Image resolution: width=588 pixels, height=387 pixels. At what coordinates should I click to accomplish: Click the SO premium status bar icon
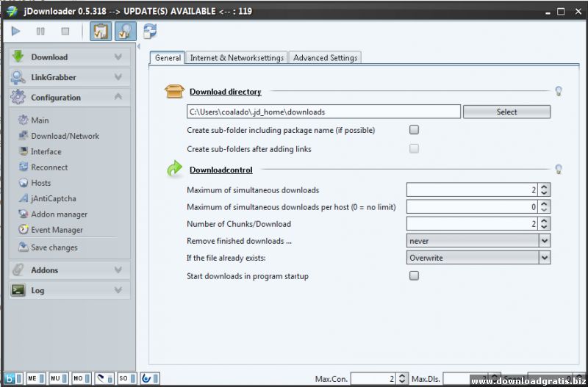[x=126, y=378]
